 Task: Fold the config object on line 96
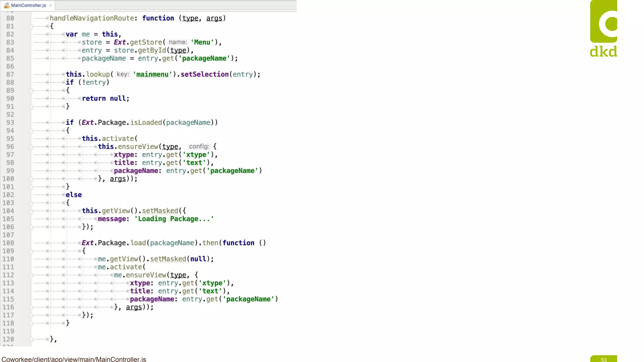point(31,147)
